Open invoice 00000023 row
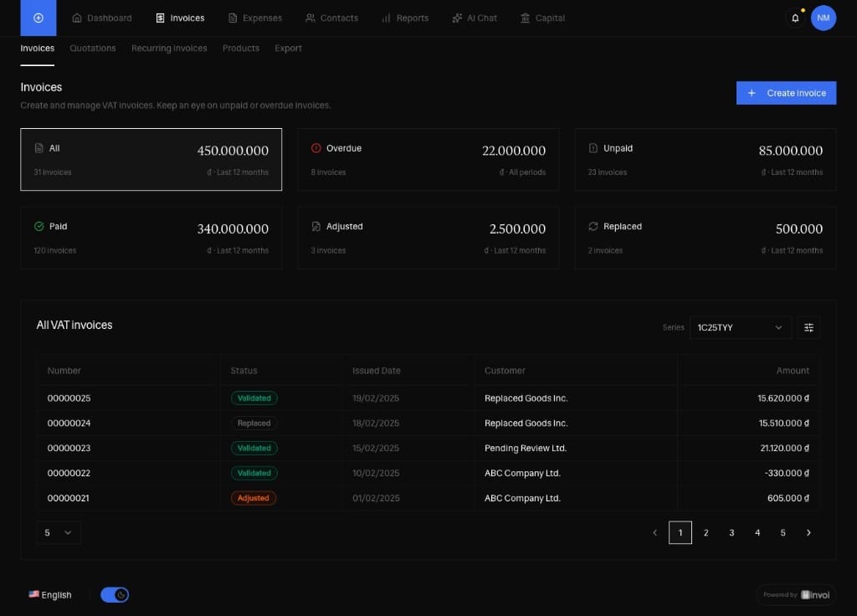This screenshot has width=857, height=616. coord(428,449)
